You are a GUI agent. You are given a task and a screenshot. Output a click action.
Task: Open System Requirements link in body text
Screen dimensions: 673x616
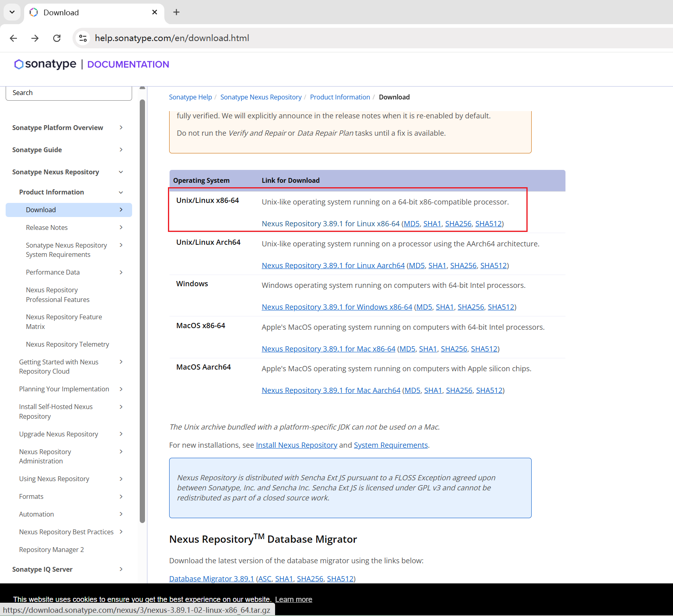click(x=391, y=445)
